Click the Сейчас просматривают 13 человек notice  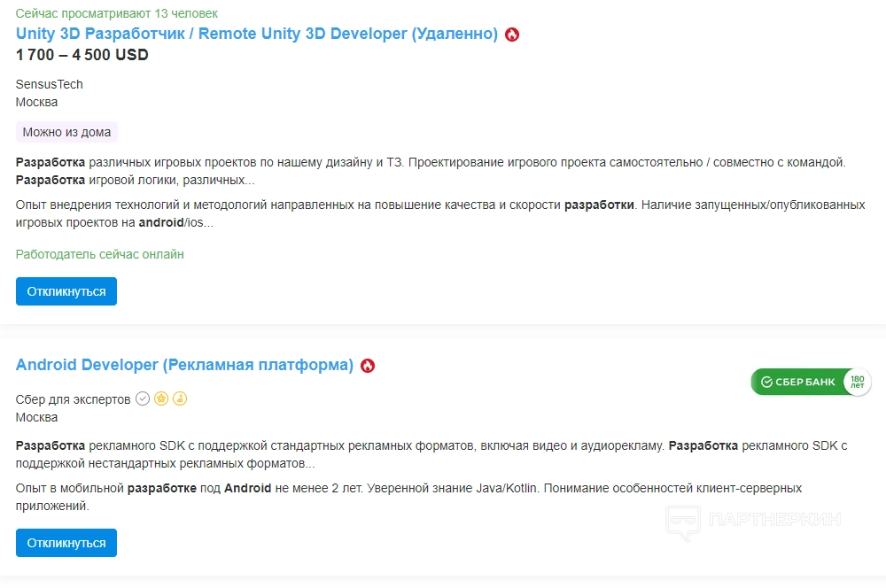[x=117, y=13]
